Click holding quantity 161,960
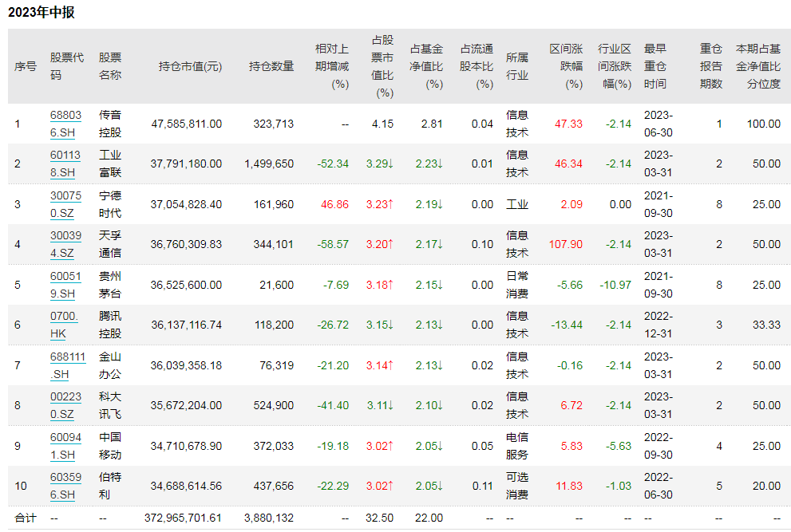Screen dimensions: 791x532 tap(275, 204)
